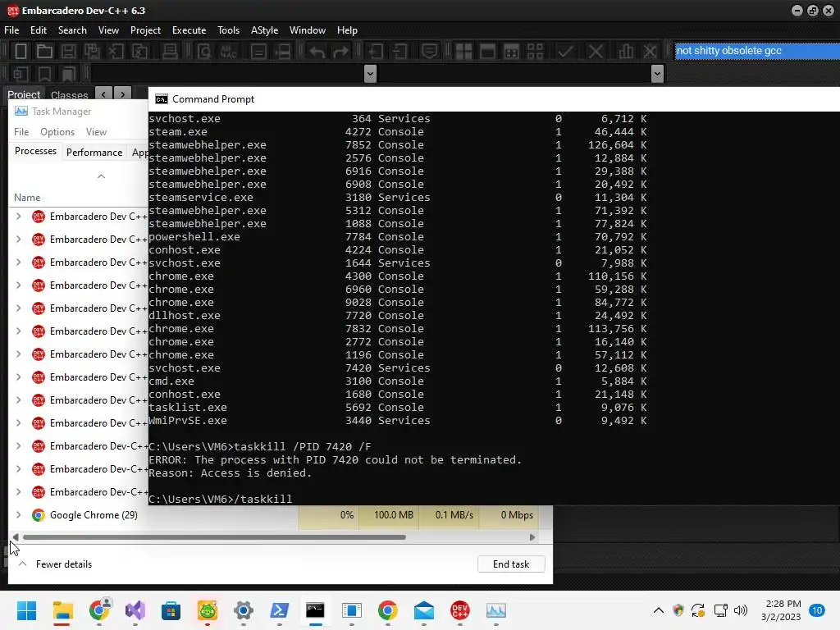Click the Replace text icon in Dev-C++ toolbar
Image resolution: width=840 pixels, height=630 pixels.
(229, 52)
